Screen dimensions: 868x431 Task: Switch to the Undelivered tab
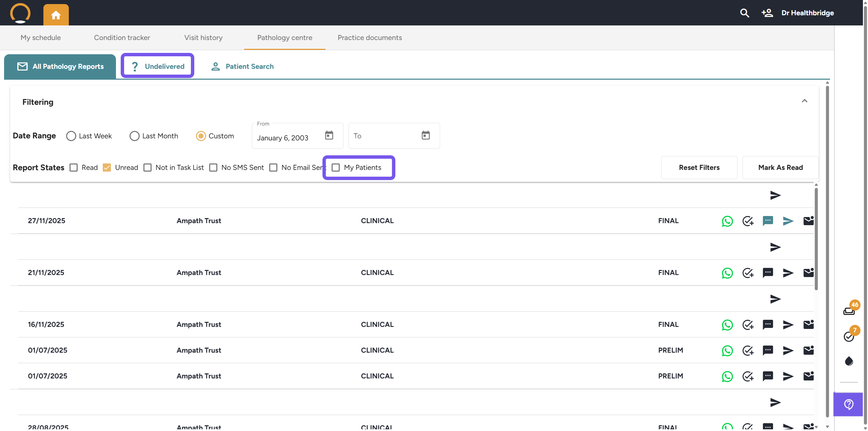point(158,66)
